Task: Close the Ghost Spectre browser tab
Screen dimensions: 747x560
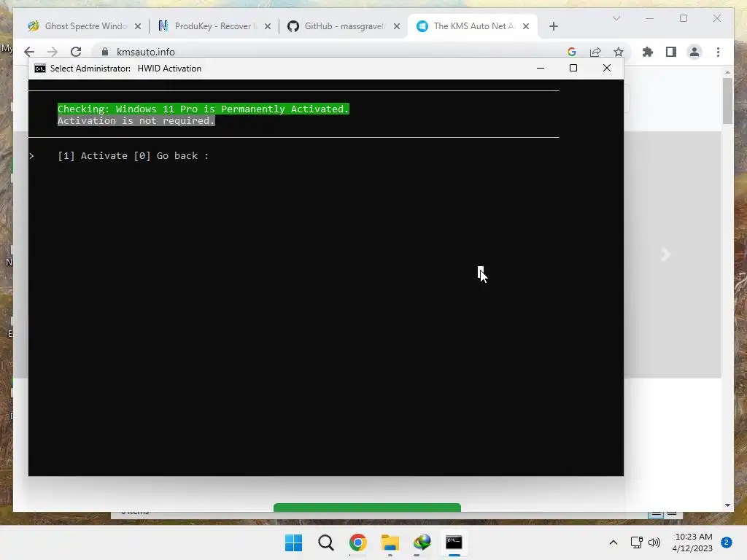Action: tap(138, 26)
